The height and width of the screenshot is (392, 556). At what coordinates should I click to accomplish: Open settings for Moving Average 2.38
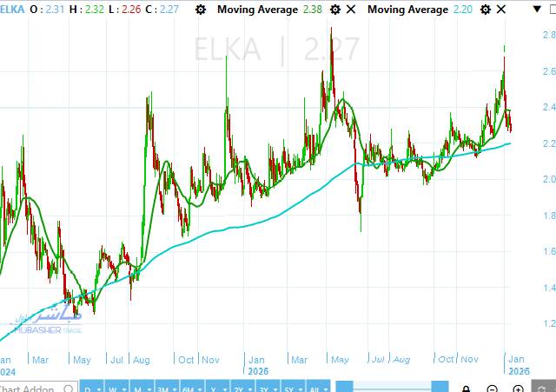(x=334, y=10)
